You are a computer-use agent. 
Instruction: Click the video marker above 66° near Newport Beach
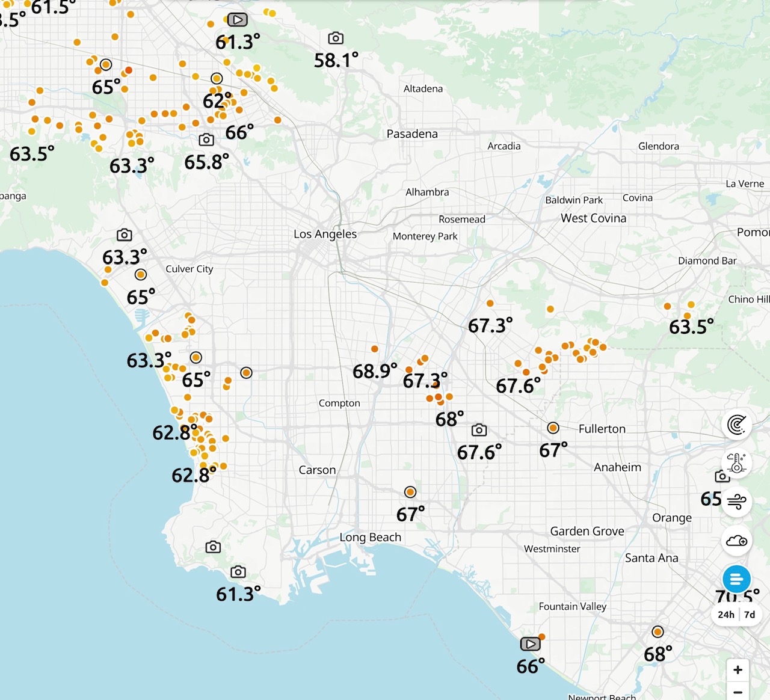[x=530, y=644]
